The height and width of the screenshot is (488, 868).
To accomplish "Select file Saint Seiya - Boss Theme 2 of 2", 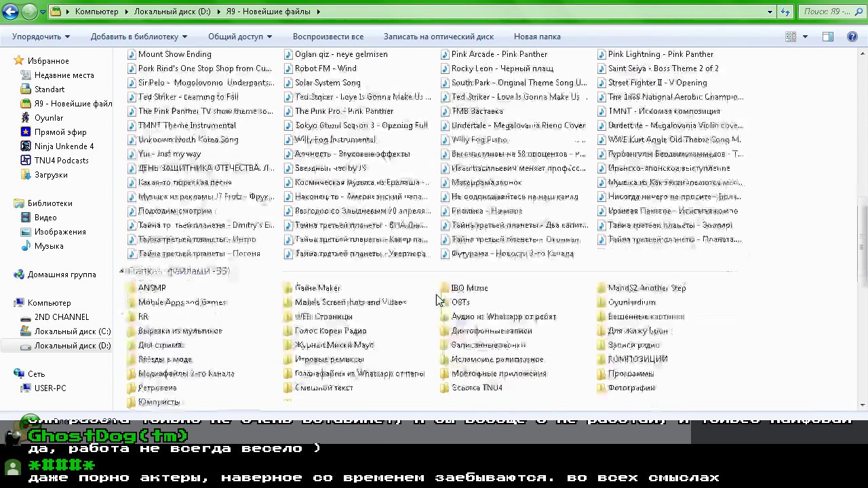I will tap(663, 68).
